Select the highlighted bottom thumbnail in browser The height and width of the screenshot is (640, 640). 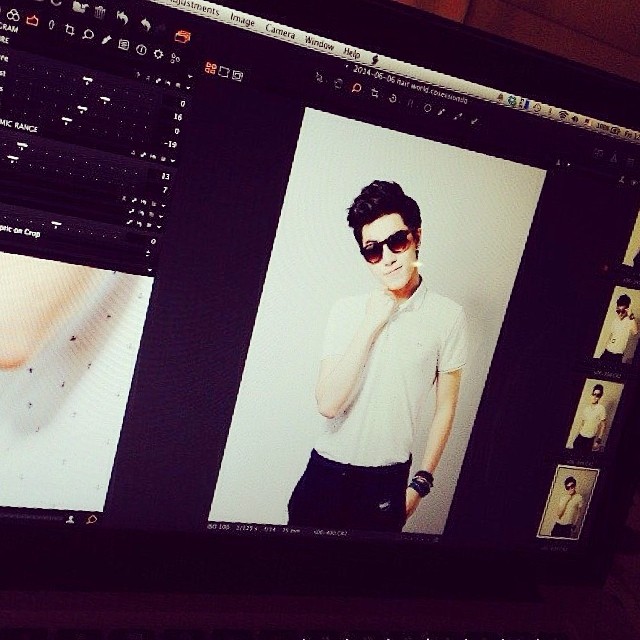[x=568, y=503]
